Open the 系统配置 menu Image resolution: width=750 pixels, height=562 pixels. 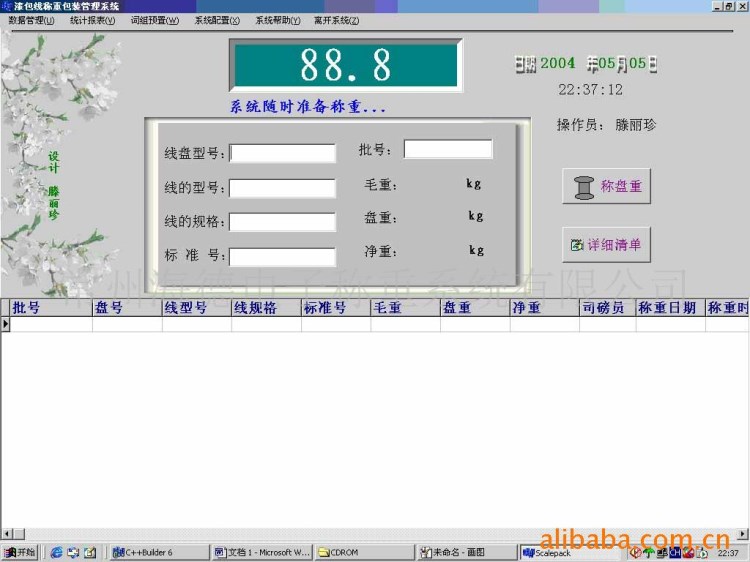[x=217, y=20]
